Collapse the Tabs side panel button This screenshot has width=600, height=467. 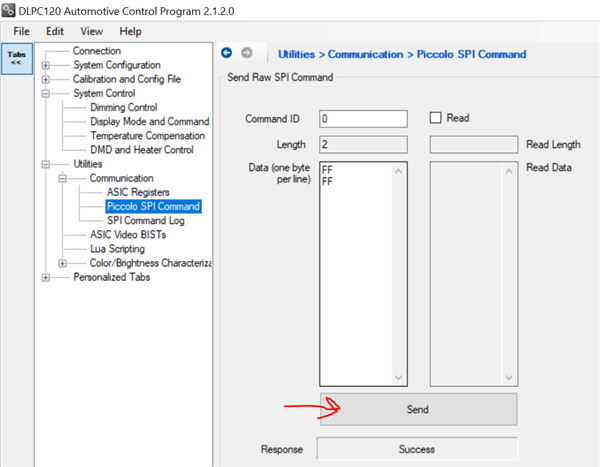coord(16,58)
